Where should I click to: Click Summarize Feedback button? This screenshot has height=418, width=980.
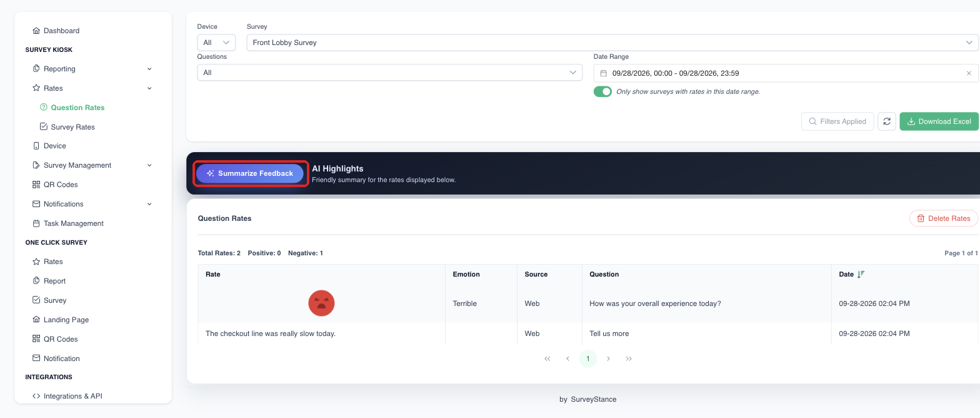pos(250,173)
